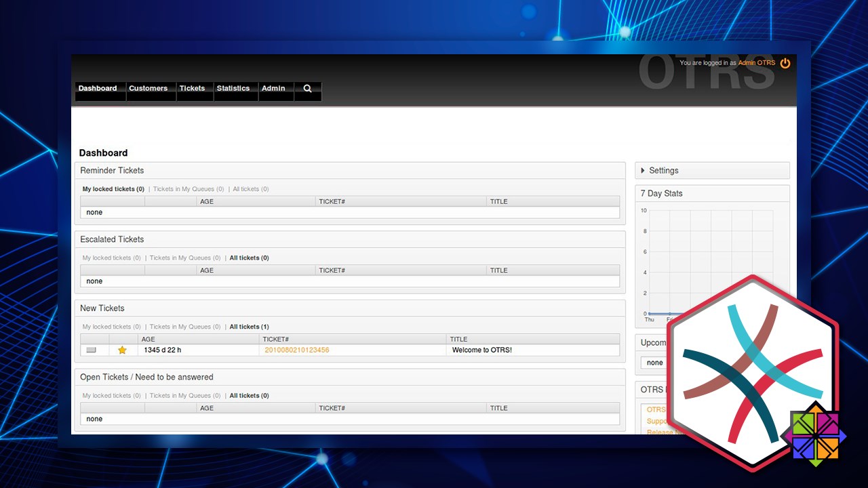
Task: Open the search magnifier icon
Action: coord(307,88)
